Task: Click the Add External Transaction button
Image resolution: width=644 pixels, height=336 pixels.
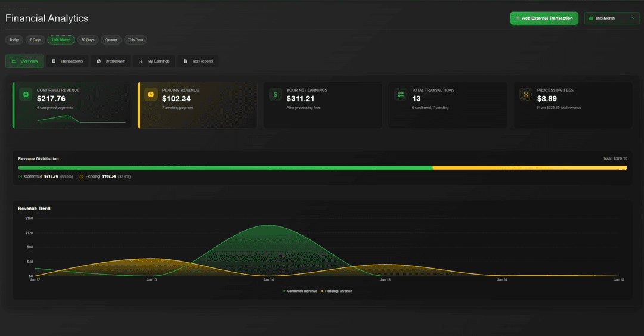Action: pos(544,18)
